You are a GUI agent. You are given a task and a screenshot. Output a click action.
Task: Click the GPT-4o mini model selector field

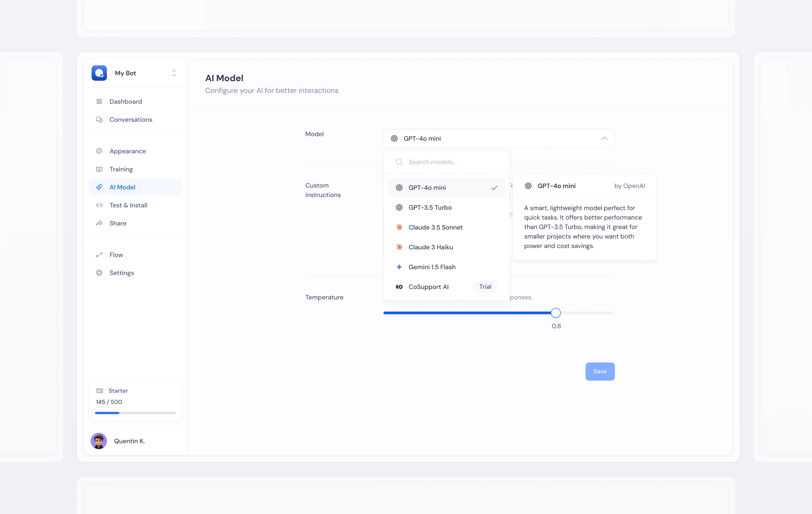(499, 138)
